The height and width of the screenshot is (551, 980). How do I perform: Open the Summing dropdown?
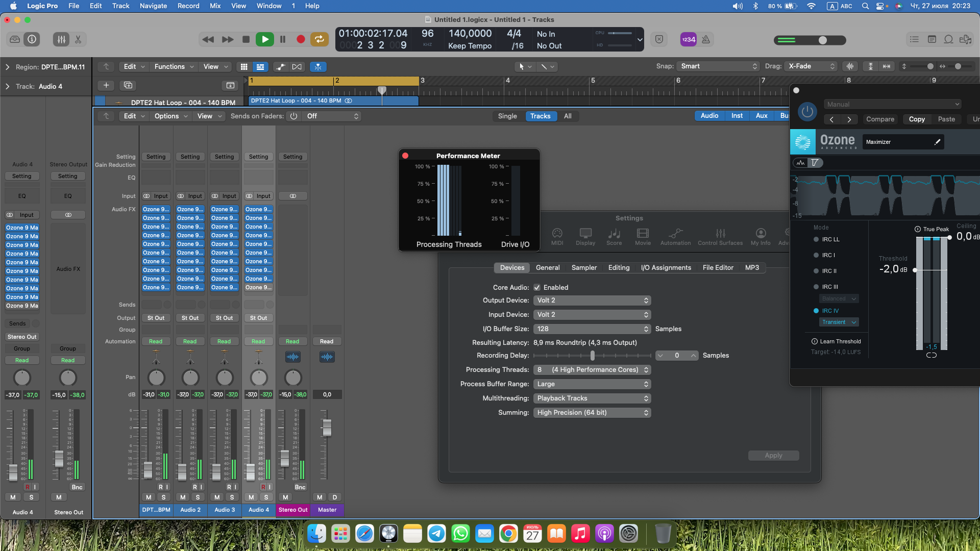click(592, 413)
